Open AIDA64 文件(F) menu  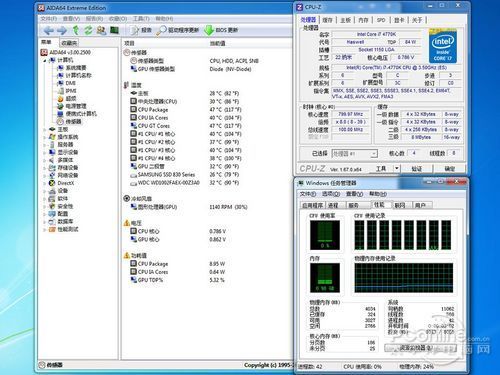[x=49, y=19]
